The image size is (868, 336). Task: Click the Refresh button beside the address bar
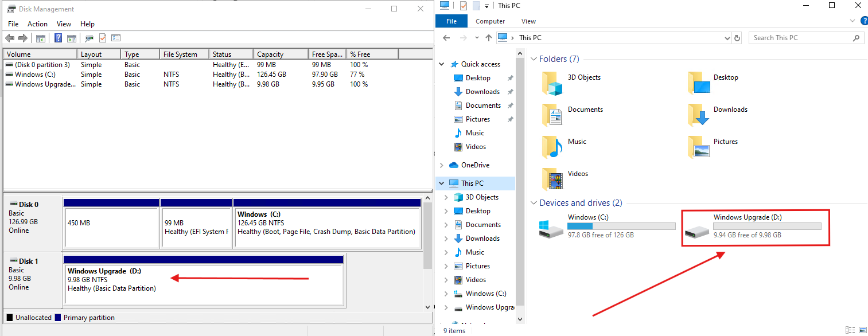(738, 37)
